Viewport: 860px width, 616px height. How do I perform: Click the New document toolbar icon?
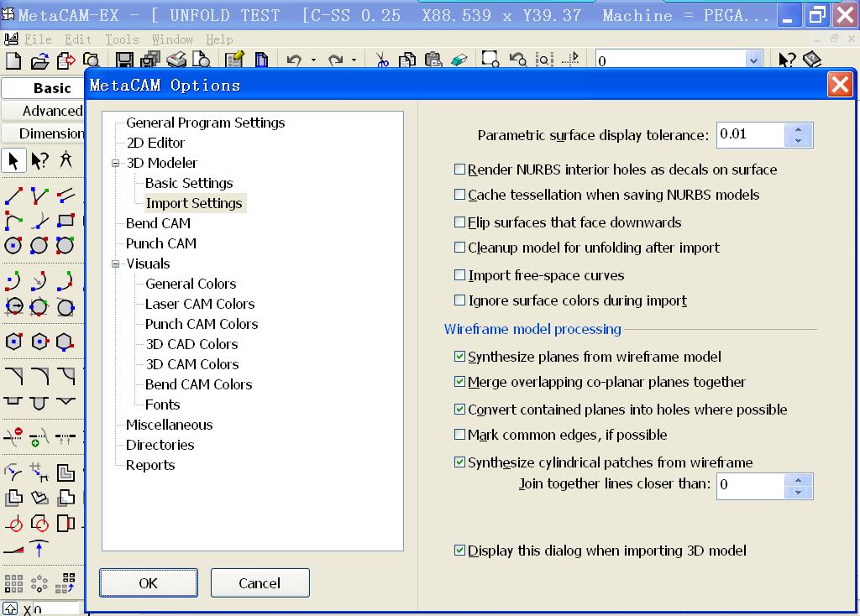pos(13,60)
